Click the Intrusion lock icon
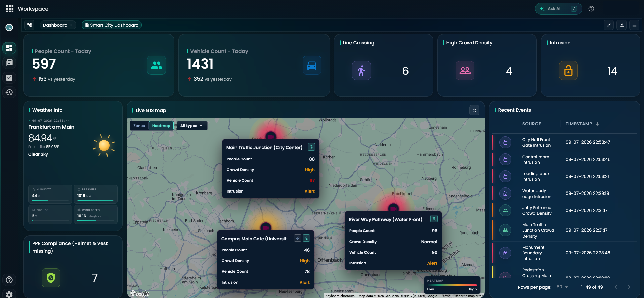The image size is (644, 298). pos(568,71)
